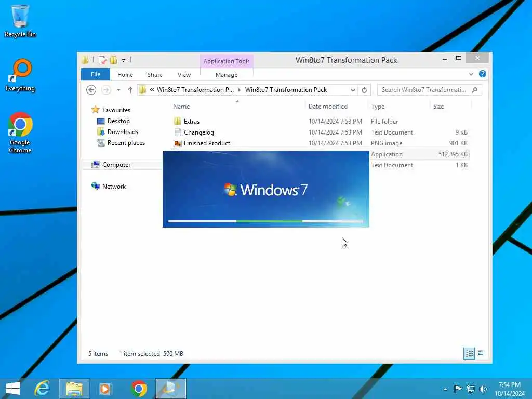Click the Windows 7 splash logo
The height and width of the screenshot is (399, 532).
coord(265,190)
